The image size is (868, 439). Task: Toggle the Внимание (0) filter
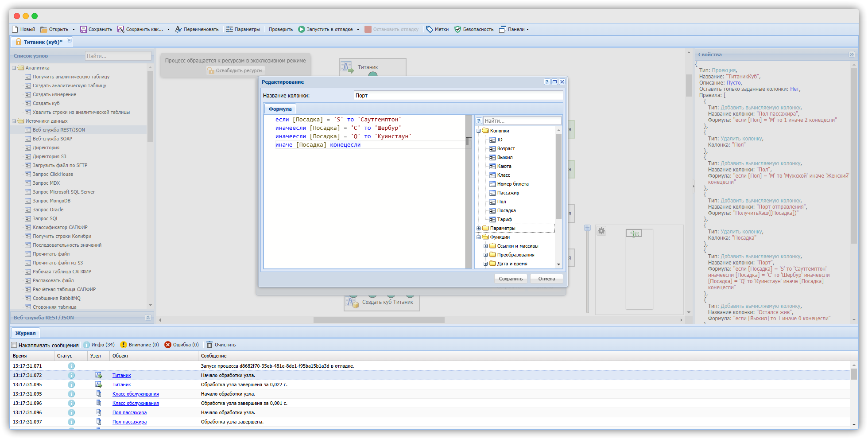point(140,345)
